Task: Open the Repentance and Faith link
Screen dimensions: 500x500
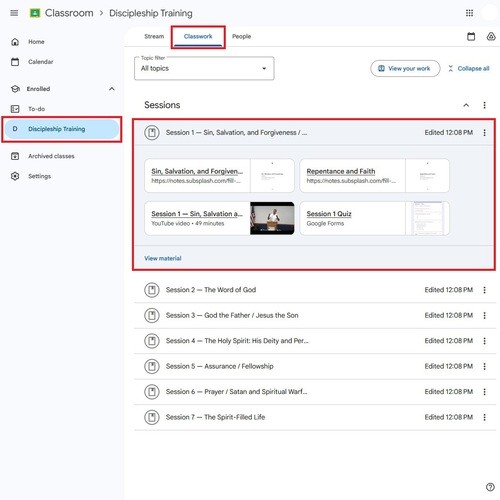Action: [x=341, y=171]
